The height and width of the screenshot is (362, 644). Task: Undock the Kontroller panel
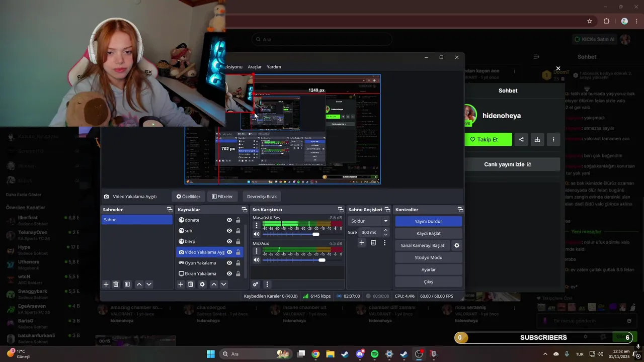(460, 210)
